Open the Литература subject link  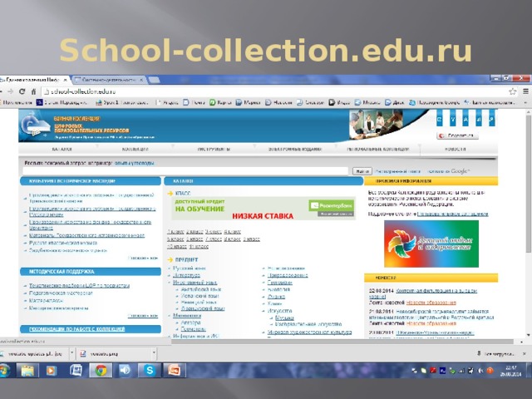click(186, 275)
